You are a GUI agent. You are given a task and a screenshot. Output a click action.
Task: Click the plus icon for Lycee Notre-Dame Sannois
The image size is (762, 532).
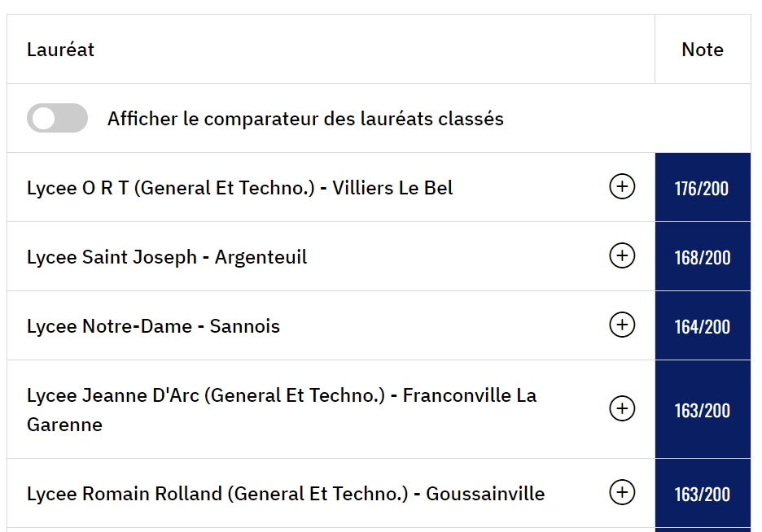(x=622, y=326)
